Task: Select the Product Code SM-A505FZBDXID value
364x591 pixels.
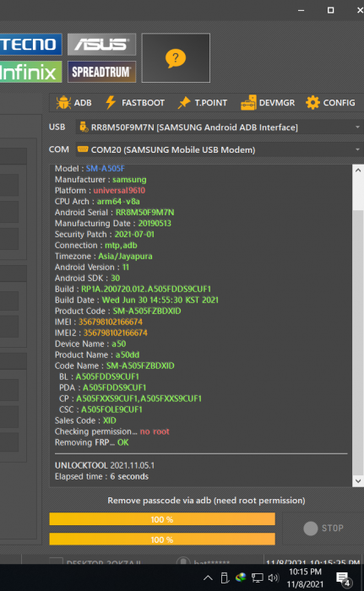Action: (147, 311)
